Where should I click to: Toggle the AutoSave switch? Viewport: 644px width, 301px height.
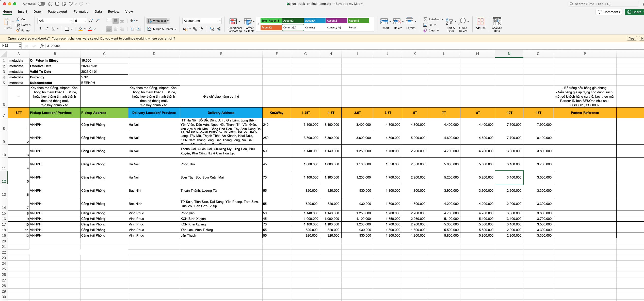click(41, 4)
